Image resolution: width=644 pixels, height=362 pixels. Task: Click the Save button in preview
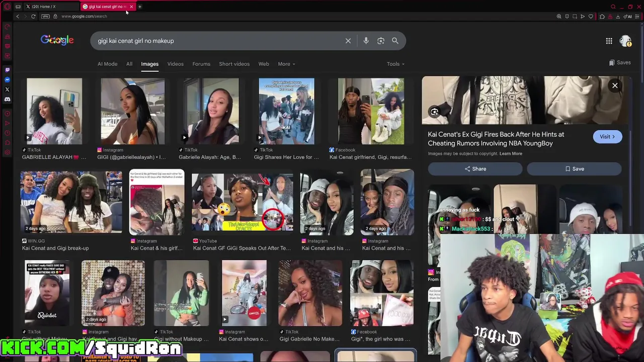pyautogui.click(x=574, y=169)
